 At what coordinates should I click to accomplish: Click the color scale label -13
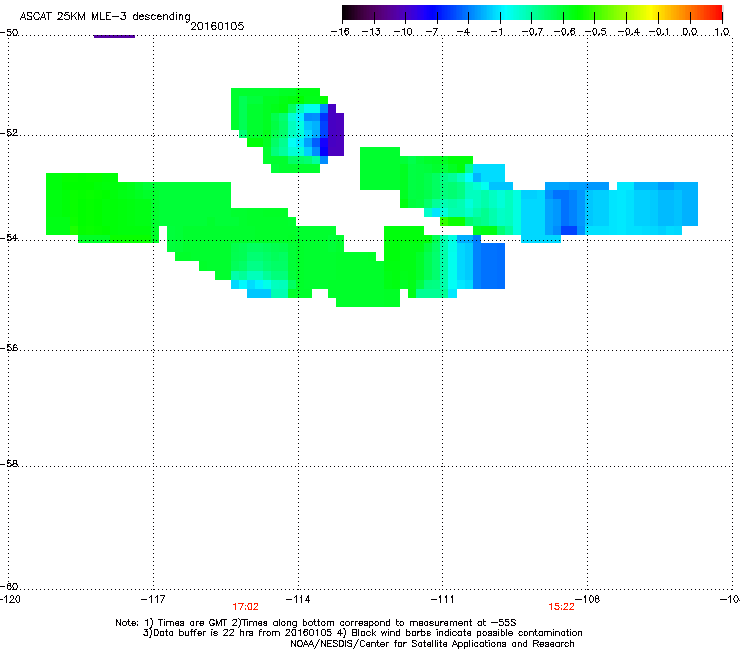tap(371, 32)
